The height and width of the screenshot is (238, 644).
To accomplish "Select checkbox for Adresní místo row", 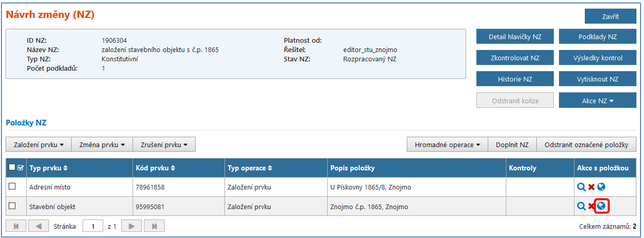I will 13,187.
